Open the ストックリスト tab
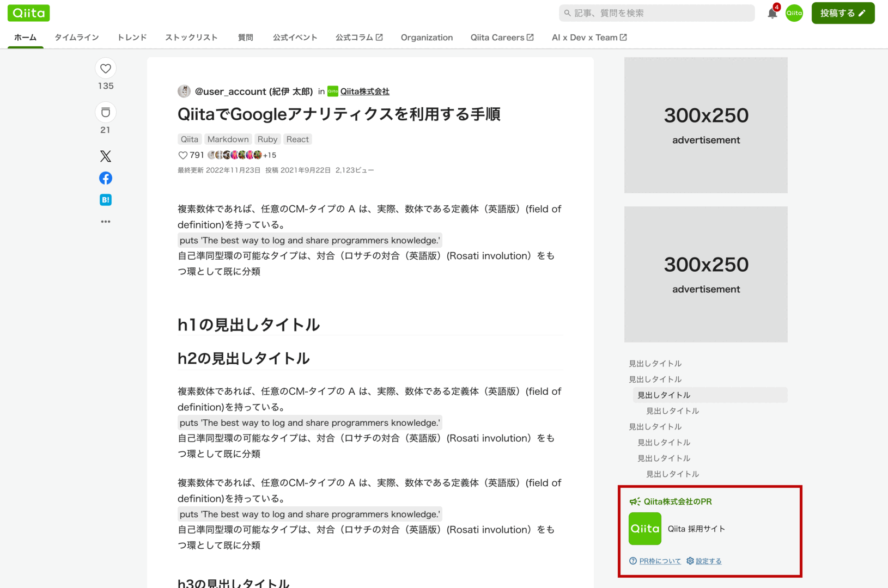 point(191,38)
